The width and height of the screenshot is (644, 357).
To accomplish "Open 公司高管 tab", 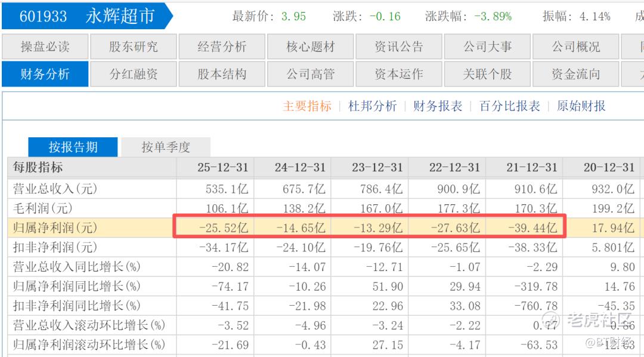I will pos(310,75).
